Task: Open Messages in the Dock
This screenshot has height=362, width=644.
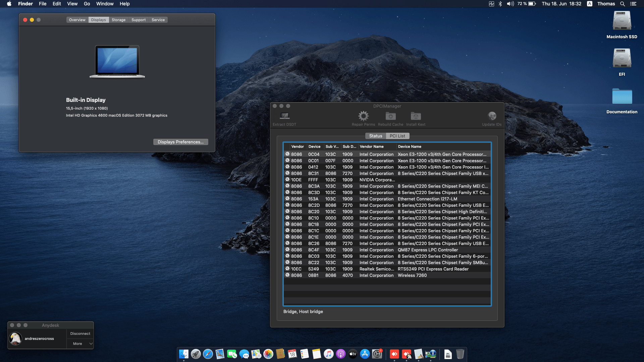Action: pyautogui.click(x=244, y=354)
